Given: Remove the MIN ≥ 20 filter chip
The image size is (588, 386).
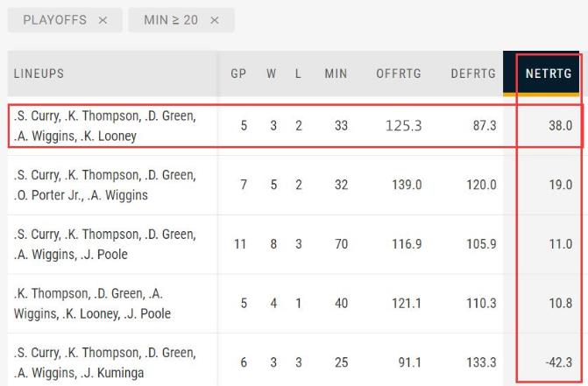Looking at the screenshot, I should [x=215, y=20].
